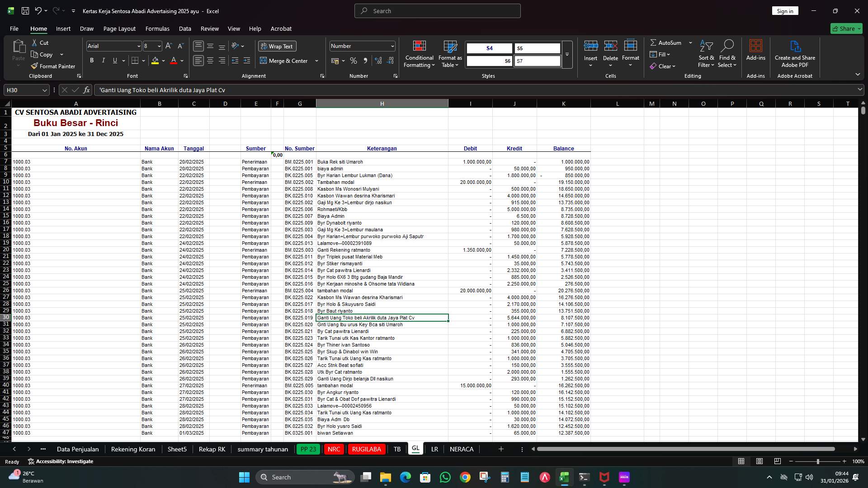The image size is (868, 488).
Task: Open the NERACA worksheet tab
Action: coord(462,449)
